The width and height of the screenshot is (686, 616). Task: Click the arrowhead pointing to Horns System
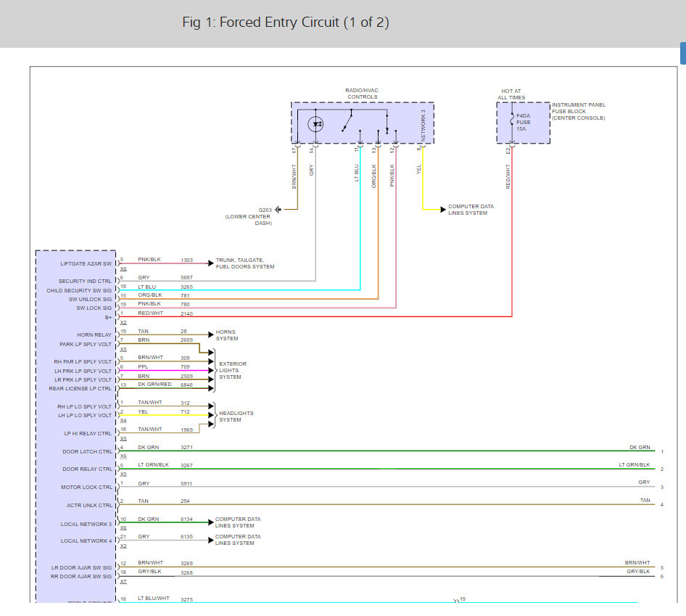(211, 335)
